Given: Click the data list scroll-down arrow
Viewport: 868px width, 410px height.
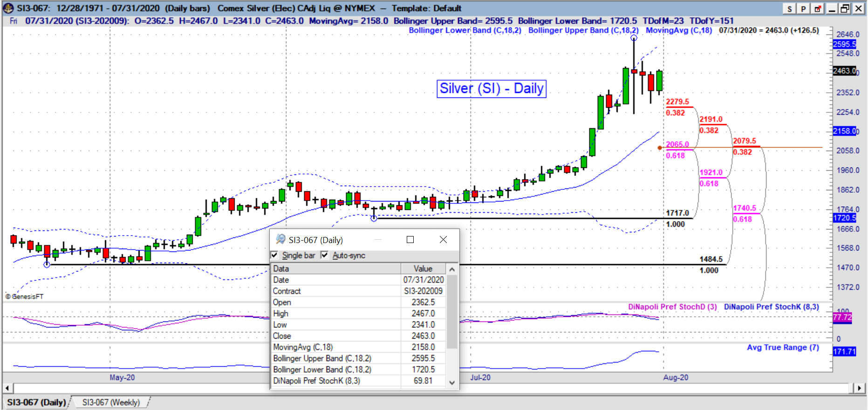Looking at the screenshot, I should 451,382.
